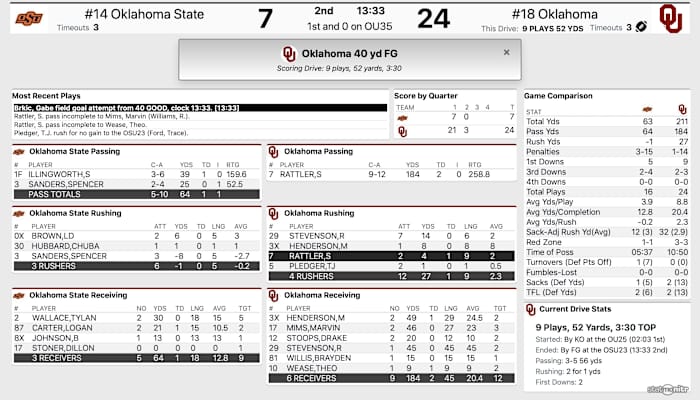
Task: Click the logo beside Oklahoma State Passing
Action: pos(19,151)
